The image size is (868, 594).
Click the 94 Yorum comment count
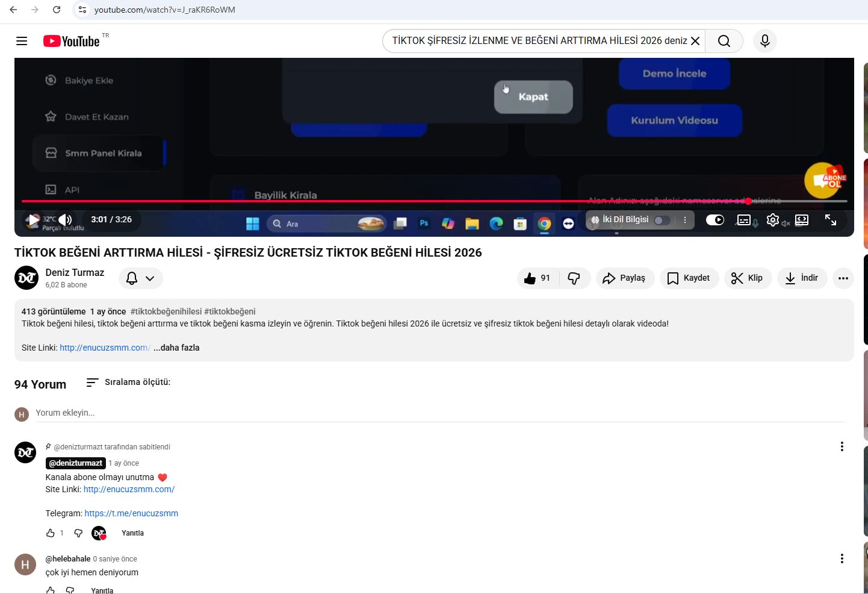(40, 384)
